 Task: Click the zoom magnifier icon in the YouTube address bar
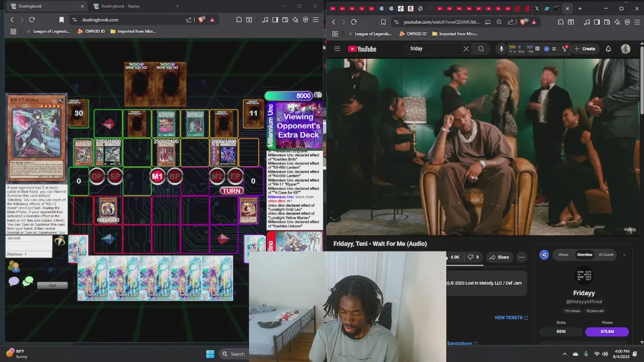[499, 22]
